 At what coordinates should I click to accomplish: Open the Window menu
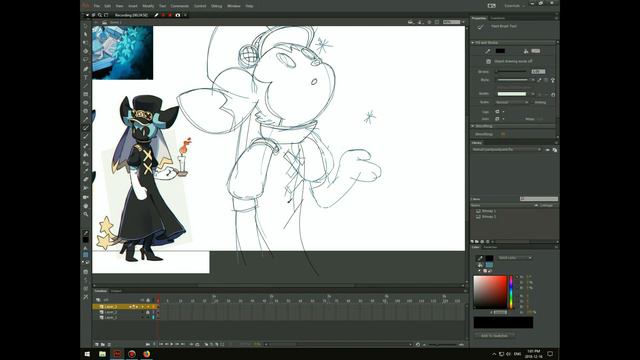234,6
